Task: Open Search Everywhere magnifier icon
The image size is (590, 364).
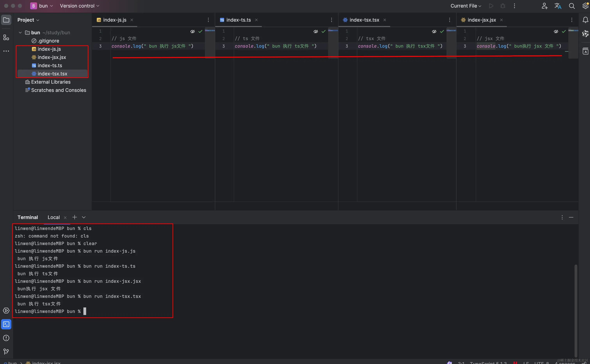Action: click(x=572, y=6)
